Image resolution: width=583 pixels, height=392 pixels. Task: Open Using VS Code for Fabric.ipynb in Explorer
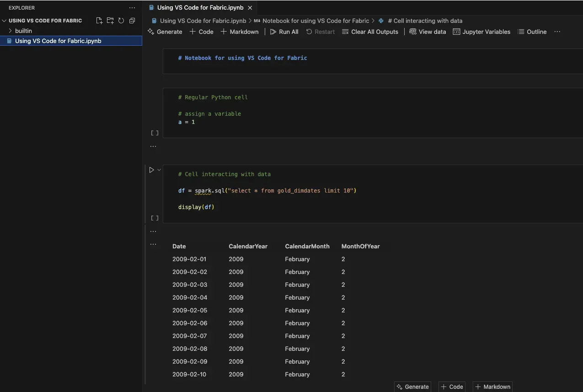click(58, 41)
